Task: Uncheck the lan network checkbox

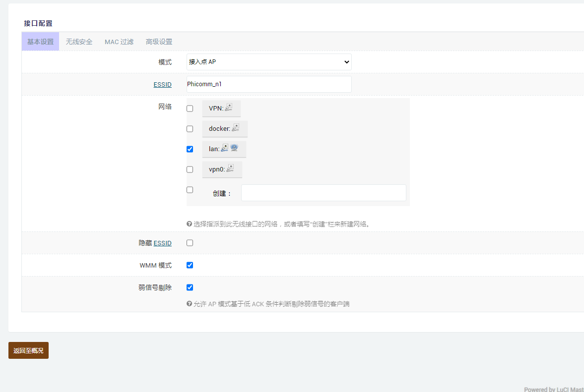Action: pos(190,149)
